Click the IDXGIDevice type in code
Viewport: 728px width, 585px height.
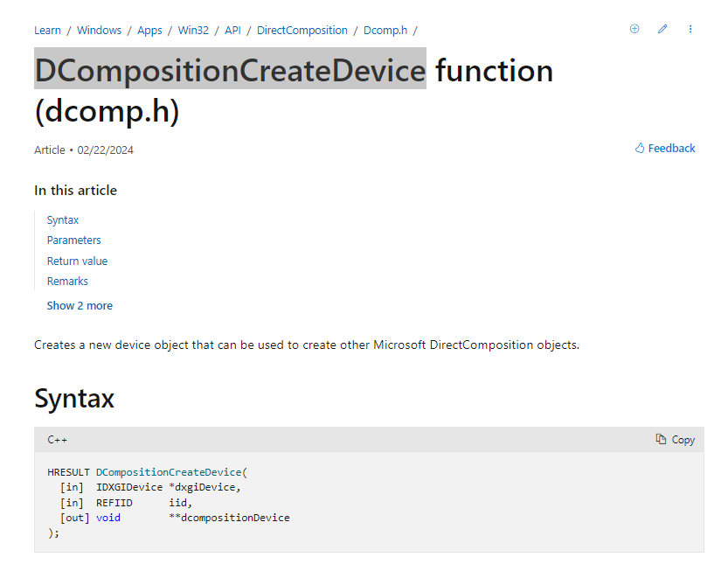pyautogui.click(x=129, y=487)
